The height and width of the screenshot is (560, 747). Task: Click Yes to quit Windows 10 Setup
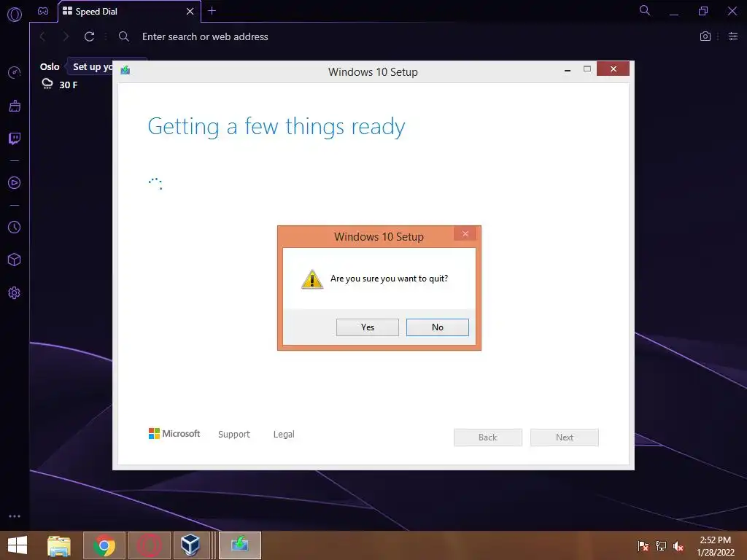pos(368,327)
